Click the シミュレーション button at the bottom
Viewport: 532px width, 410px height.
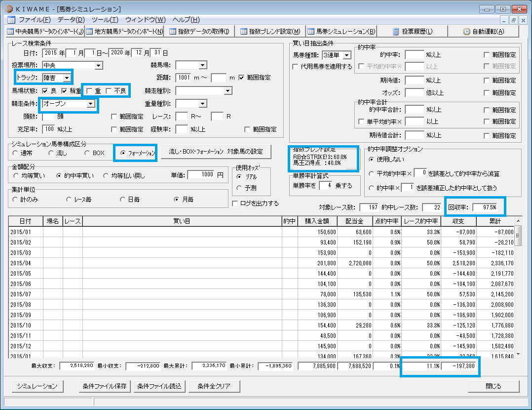(38, 386)
